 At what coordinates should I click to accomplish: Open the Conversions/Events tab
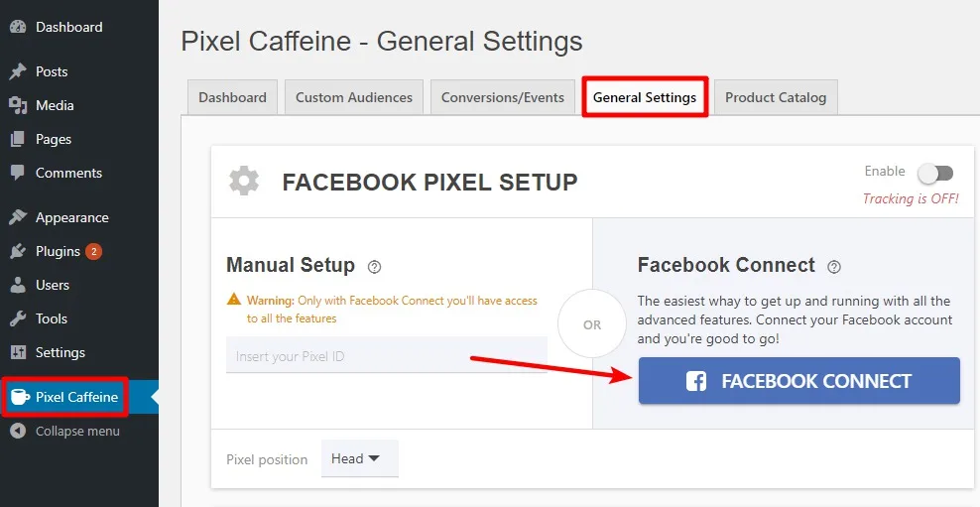503,97
